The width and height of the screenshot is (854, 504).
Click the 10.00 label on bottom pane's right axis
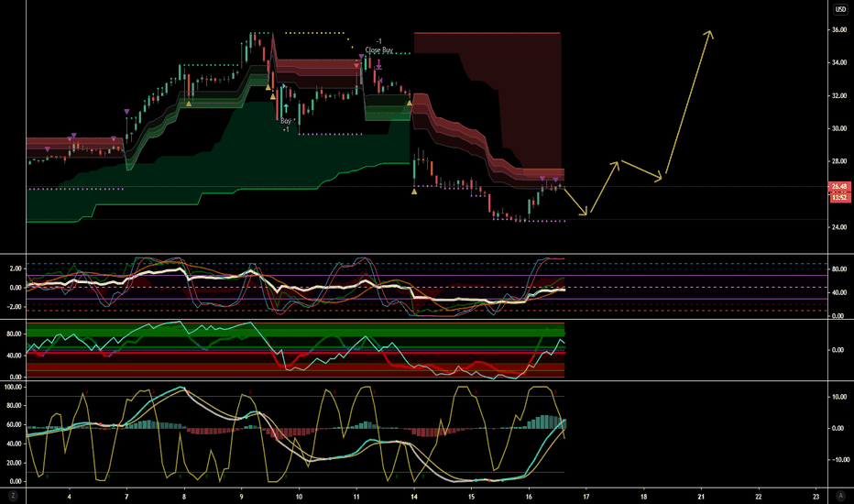839,397
